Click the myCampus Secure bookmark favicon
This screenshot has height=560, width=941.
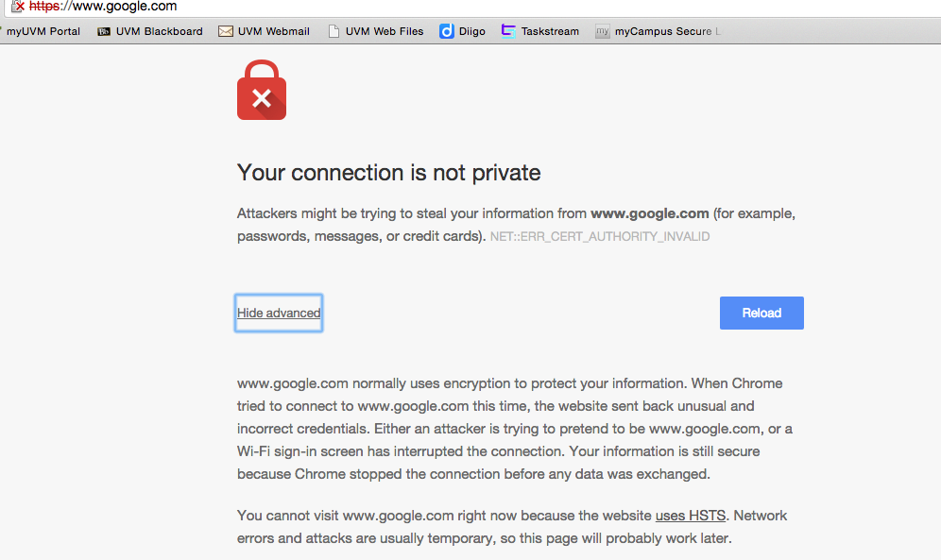tap(602, 31)
